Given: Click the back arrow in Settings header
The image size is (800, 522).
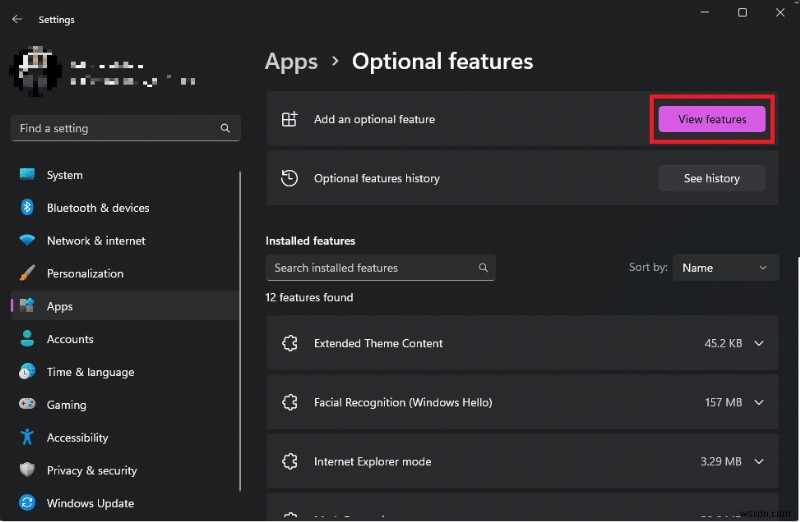Looking at the screenshot, I should click(17, 19).
